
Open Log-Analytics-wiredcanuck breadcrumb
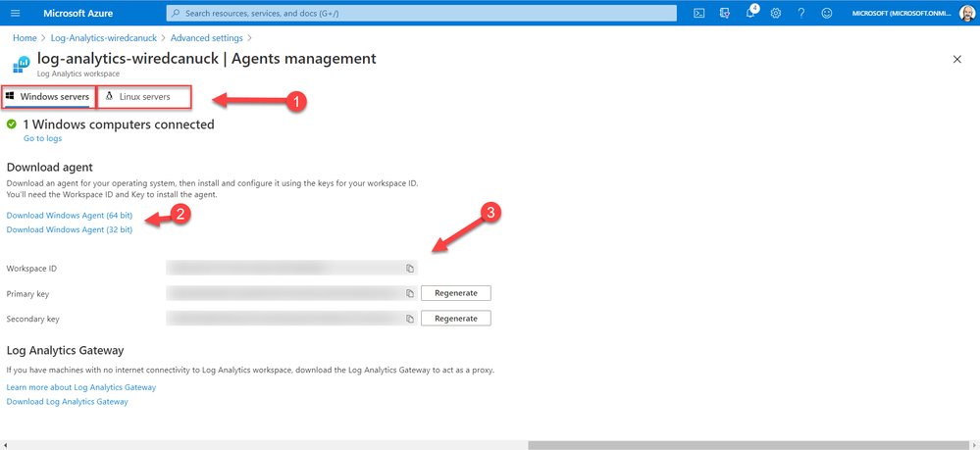pyautogui.click(x=104, y=38)
